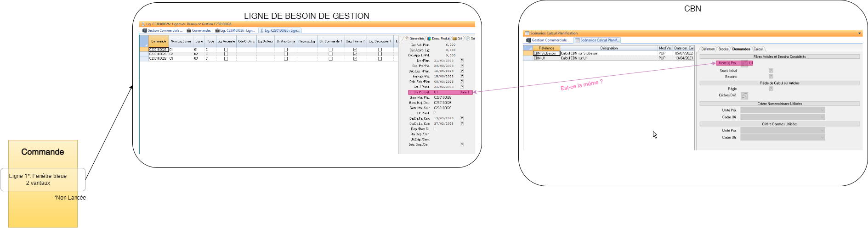The width and height of the screenshot is (868, 228).
Task: Click the help icon next to Règle
Action: pyautogui.click(x=771, y=89)
